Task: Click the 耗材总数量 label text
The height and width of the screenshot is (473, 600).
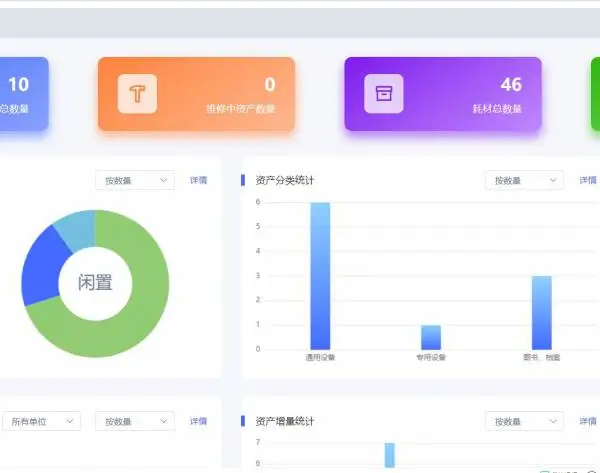Action: tap(497, 109)
